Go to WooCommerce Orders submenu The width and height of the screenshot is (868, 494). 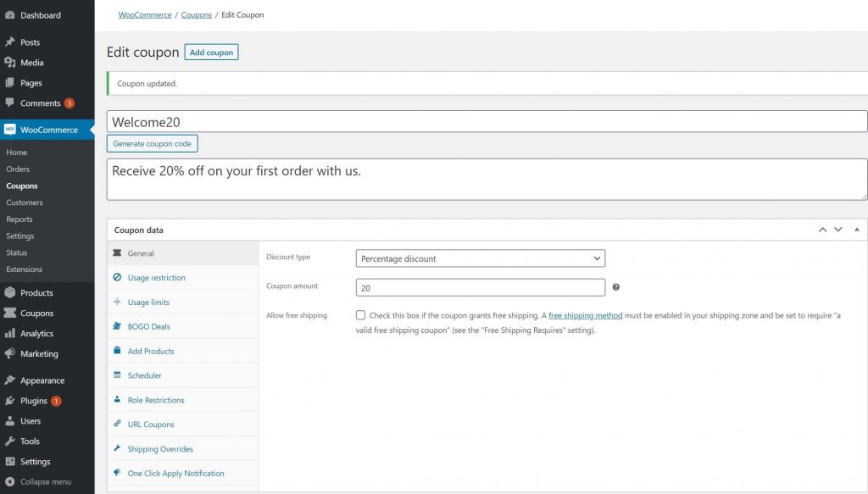pos(18,169)
